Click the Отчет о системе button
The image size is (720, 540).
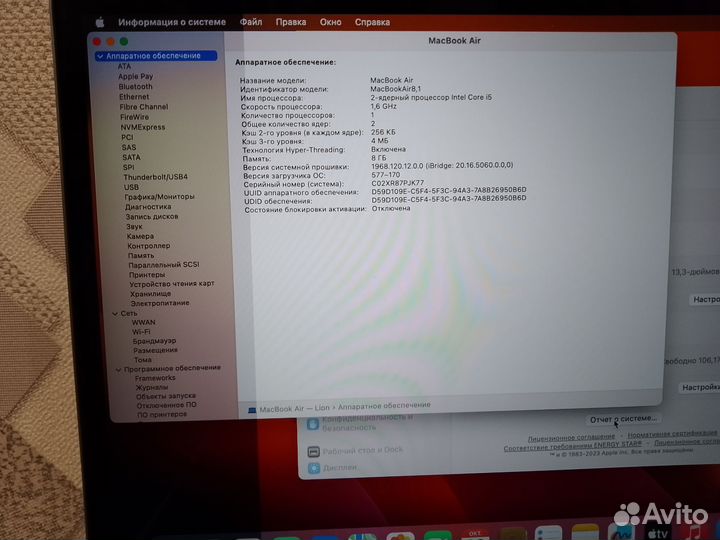tap(623, 419)
